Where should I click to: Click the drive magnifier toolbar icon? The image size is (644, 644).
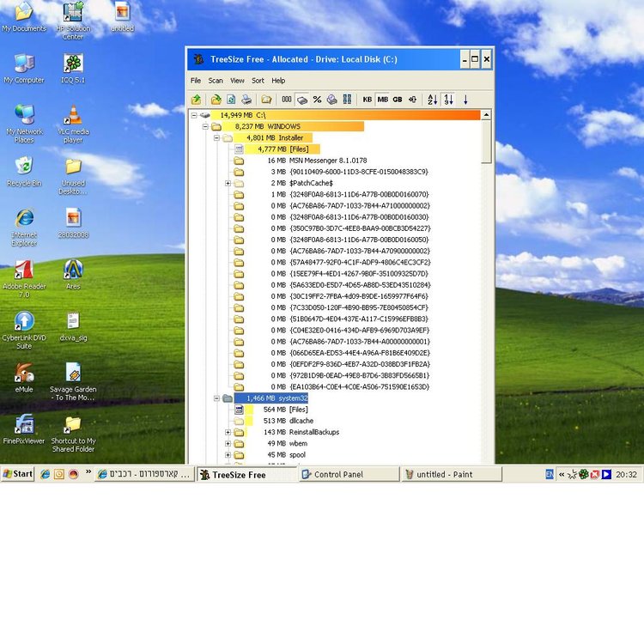331,100
